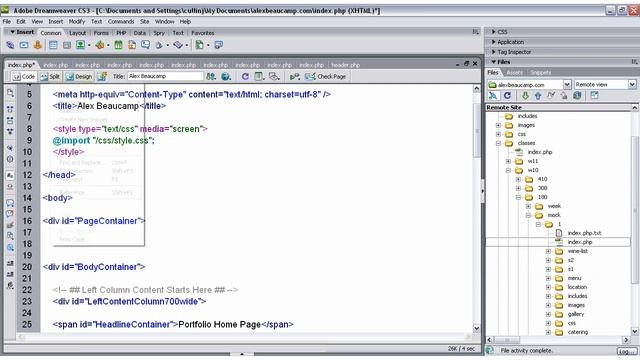The image size is (640, 360).
Task: Click the Balance Braces icon
Action: pos(10,159)
